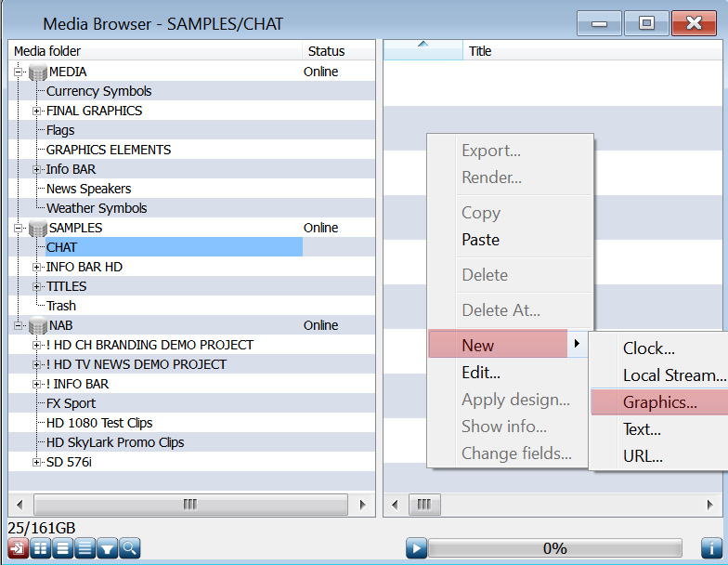Select the Weather Symbols folder
Screen dimensions: 728x565
(97, 208)
